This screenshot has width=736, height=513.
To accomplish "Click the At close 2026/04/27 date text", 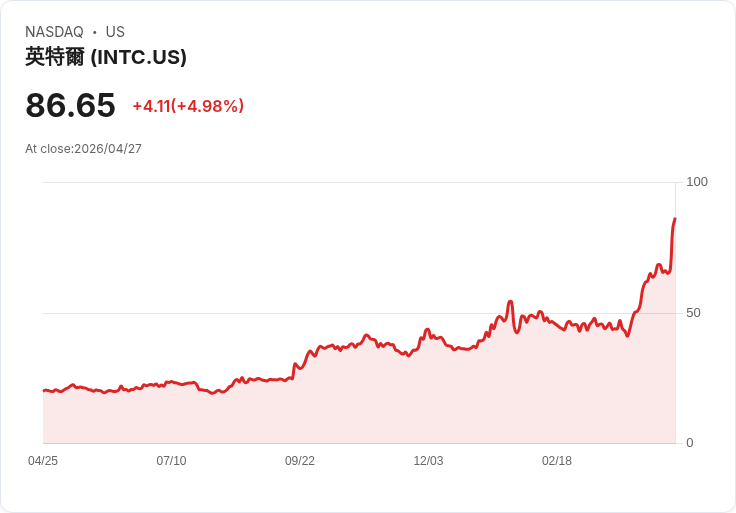I will [83, 149].
